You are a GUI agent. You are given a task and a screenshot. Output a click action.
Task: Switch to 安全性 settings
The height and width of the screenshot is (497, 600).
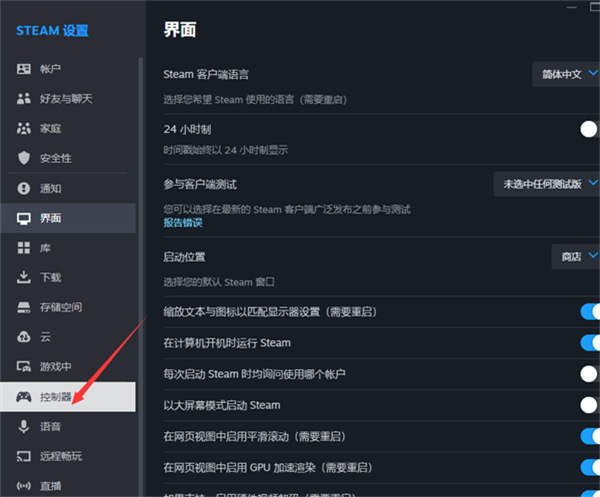pos(68,158)
